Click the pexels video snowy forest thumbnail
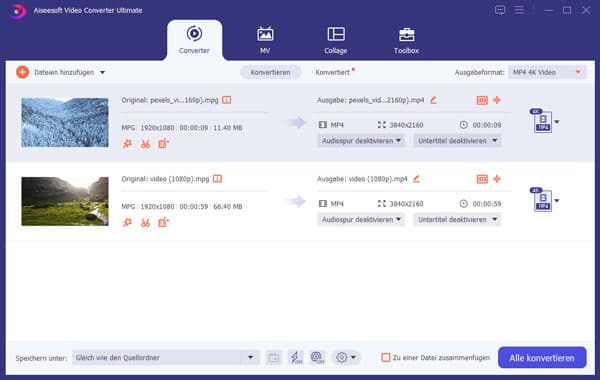The width and height of the screenshot is (600, 380). pos(65,122)
